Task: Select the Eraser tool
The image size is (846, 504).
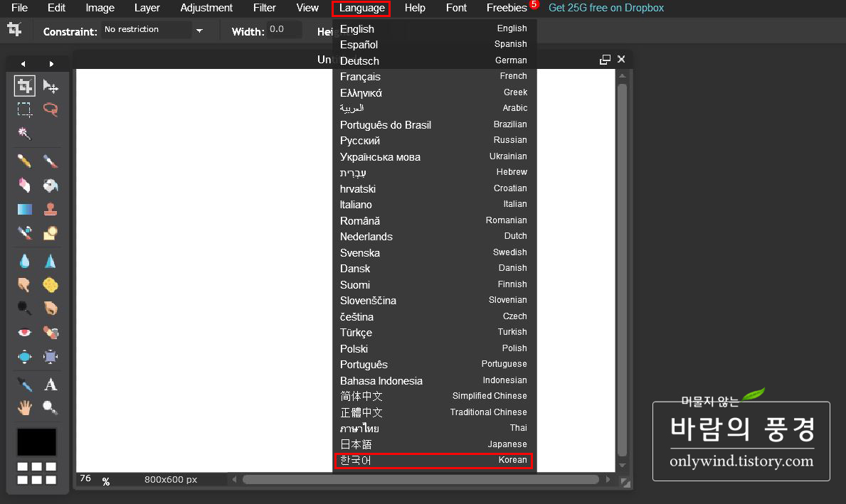Action: click(x=24, y=185)
